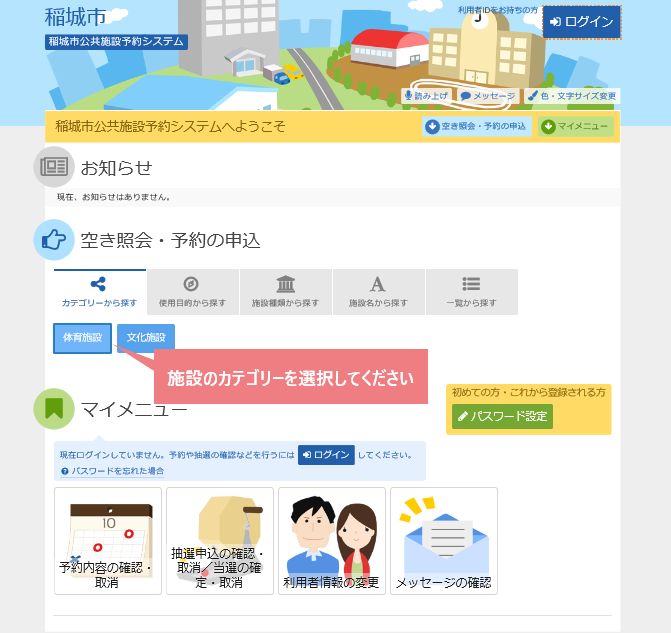The height and width of the screenshot is (633, 671).
Task: Open the 利用者情報の変更 tile
Action: [x=332, y=541]
